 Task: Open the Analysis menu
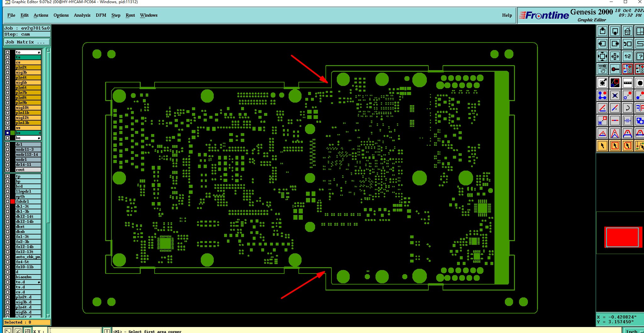point(82,15)
